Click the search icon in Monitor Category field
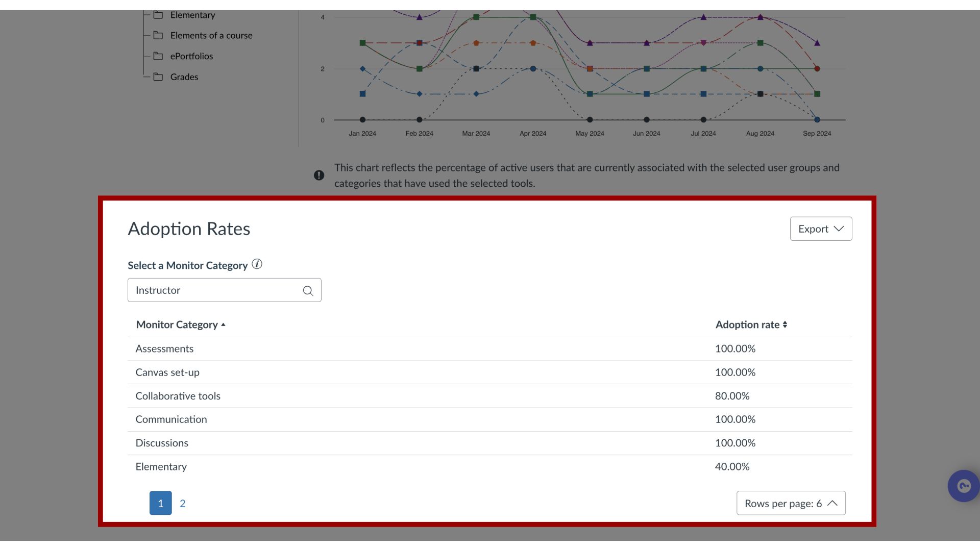This screenshot has width=980, height=551. click(x=308, y=290)
